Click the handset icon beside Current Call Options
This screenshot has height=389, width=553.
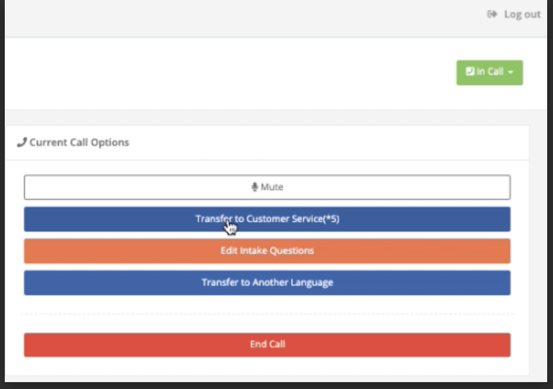click(x=22, y=142)
